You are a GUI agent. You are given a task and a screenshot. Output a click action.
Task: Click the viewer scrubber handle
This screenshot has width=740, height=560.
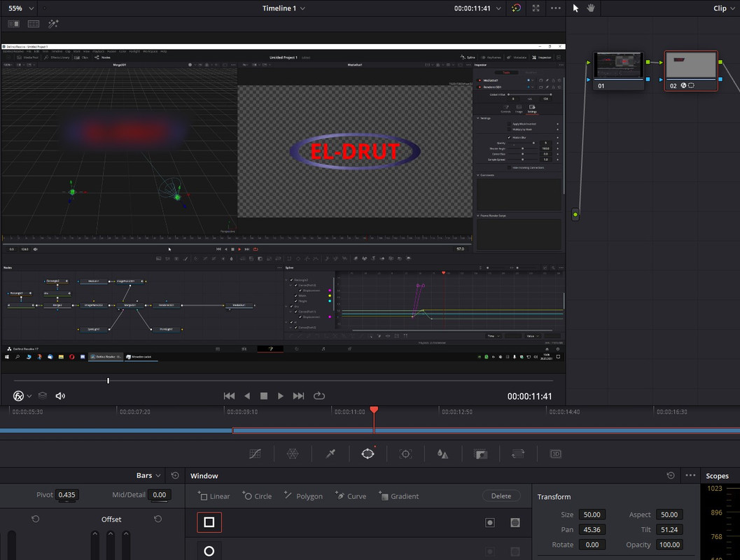[108, 380]
